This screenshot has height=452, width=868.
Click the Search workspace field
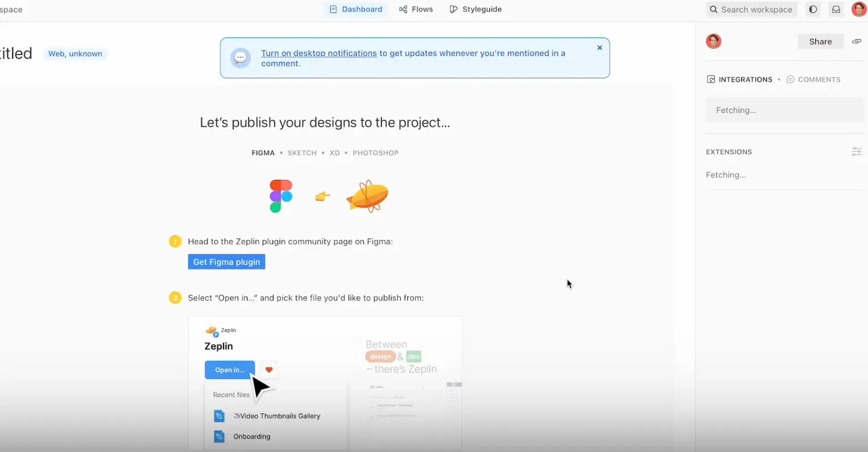pos(752,9)
